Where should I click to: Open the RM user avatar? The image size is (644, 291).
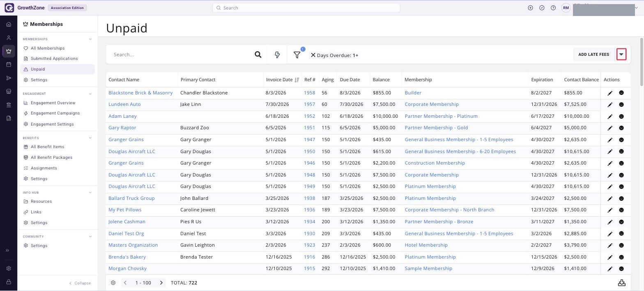pos(566,8)
